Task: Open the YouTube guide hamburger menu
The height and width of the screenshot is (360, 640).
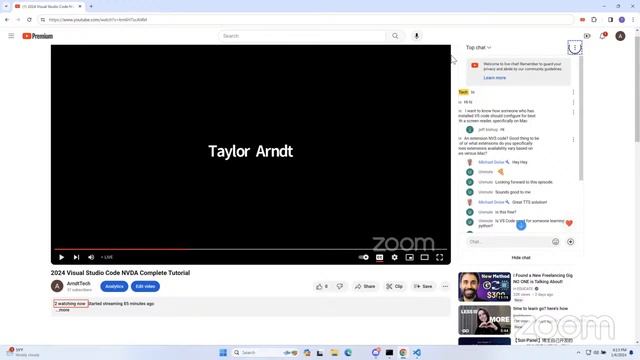Action: coord(11,36)
